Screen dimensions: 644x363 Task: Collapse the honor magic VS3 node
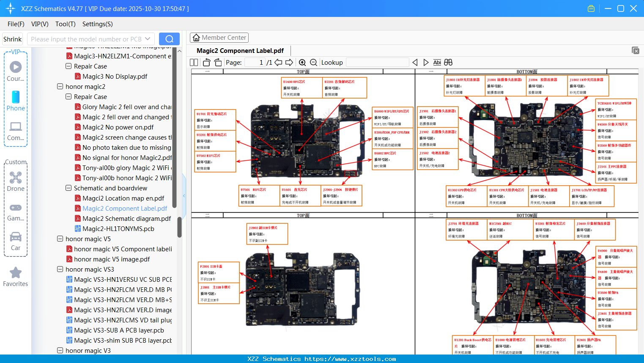pos(60,269)
